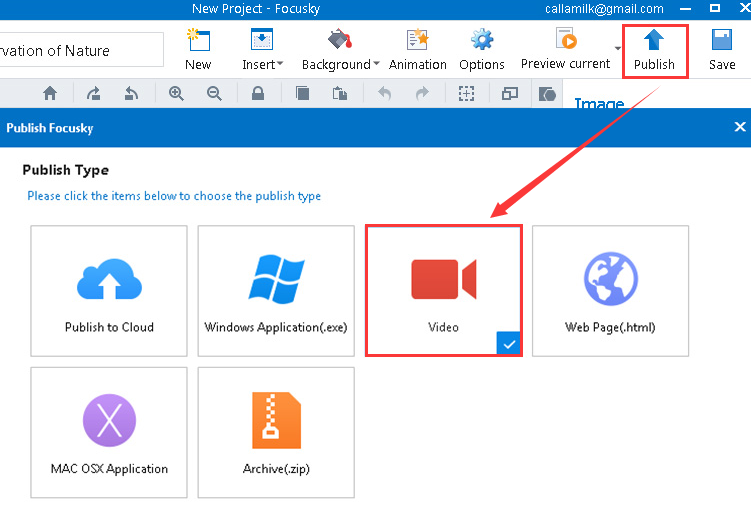Click the home icon in secondary toolbar
The image size is (751, 506).
click(x=50, y=94)
